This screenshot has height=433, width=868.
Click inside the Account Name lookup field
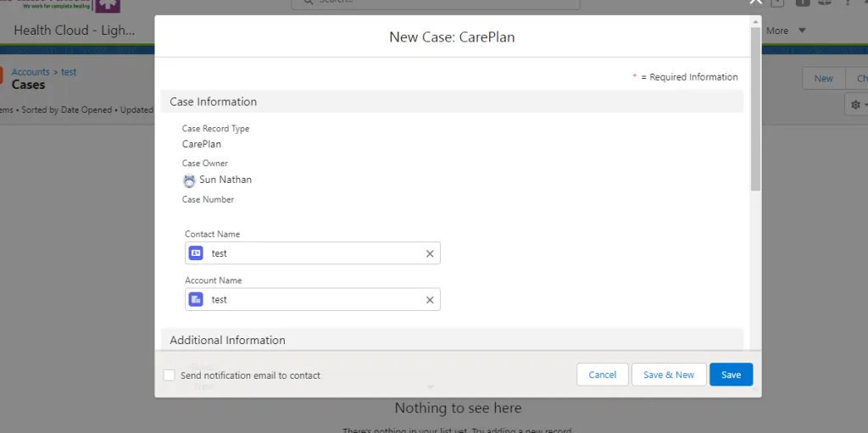pyautogui.click(x=313, y=300)
